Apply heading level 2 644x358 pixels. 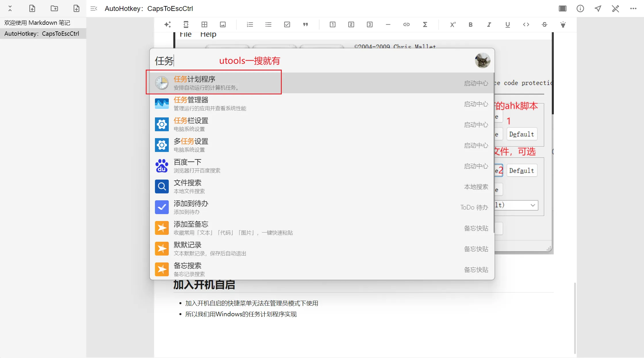[351, 24]
